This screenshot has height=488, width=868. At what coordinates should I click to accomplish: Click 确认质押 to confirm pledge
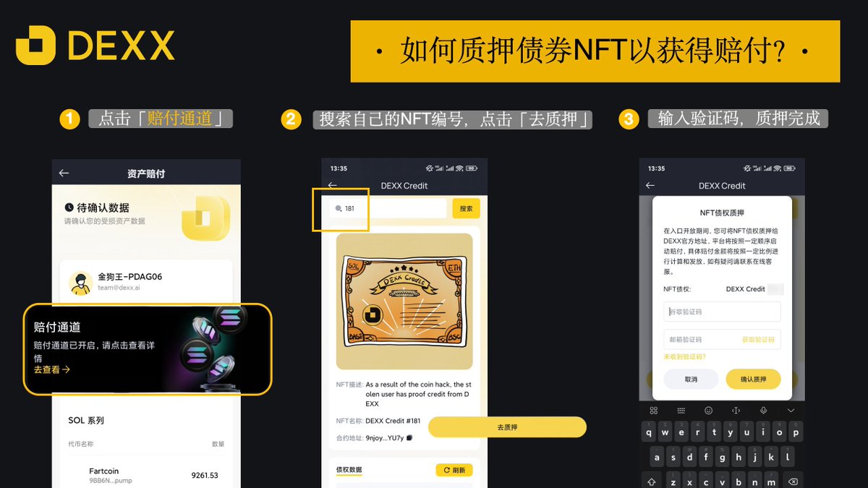pos(753,380)
